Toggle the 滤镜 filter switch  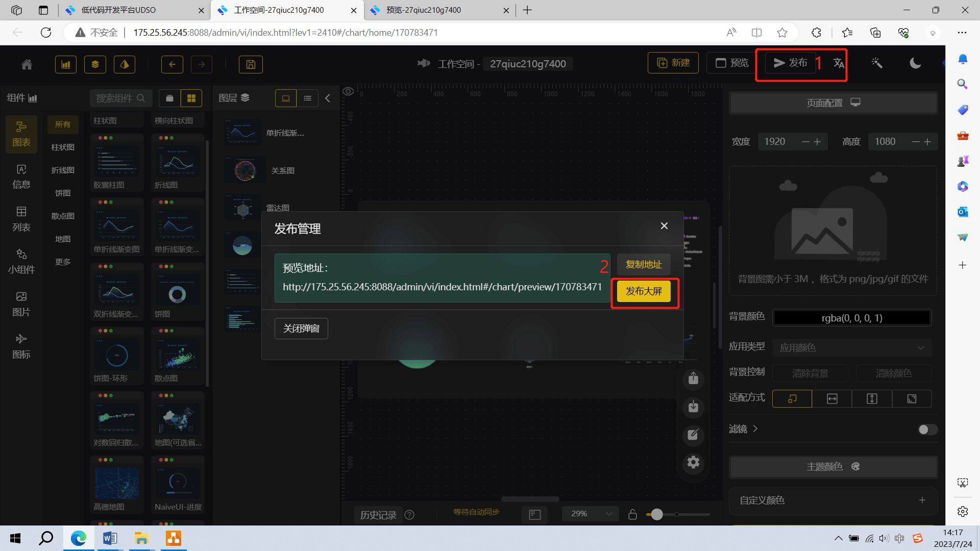(x=927, y=430)
